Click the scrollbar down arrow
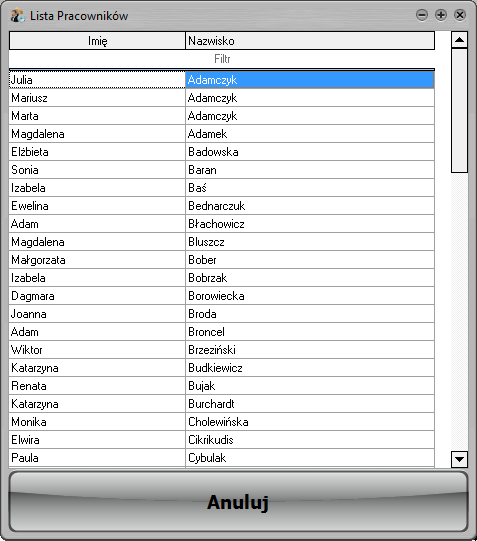The image size is (477, 541). pyautogui.click(x=459, y=459)
